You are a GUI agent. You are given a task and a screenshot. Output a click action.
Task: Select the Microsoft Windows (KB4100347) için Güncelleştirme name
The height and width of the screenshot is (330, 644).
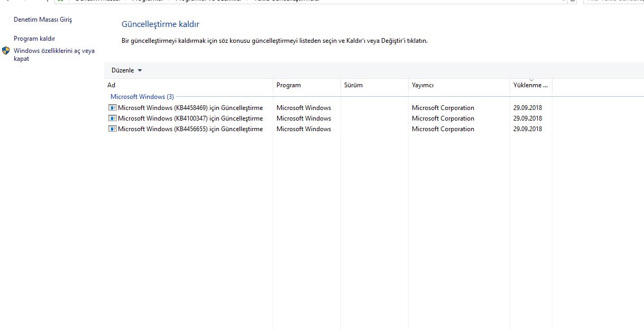(190, 118)
